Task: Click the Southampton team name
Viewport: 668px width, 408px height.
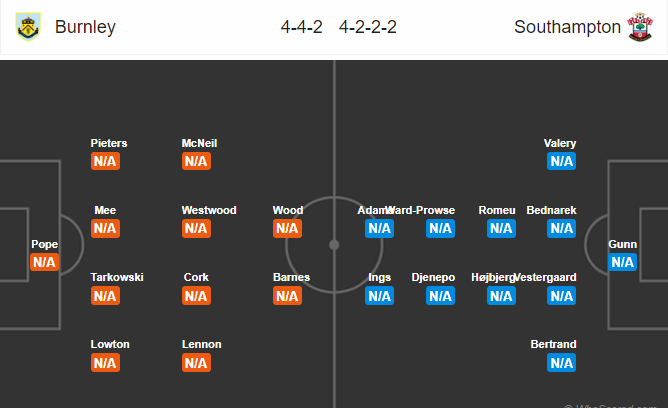Action: pyautogui.click(x=567, y=27)
